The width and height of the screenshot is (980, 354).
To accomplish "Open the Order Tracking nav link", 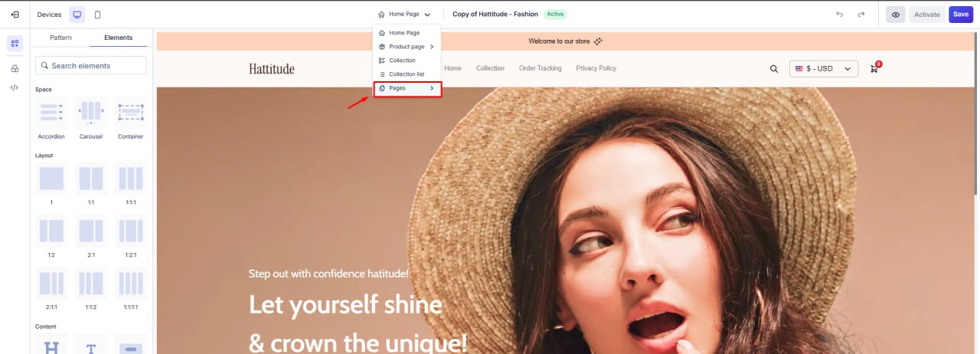I will point(540,68).
